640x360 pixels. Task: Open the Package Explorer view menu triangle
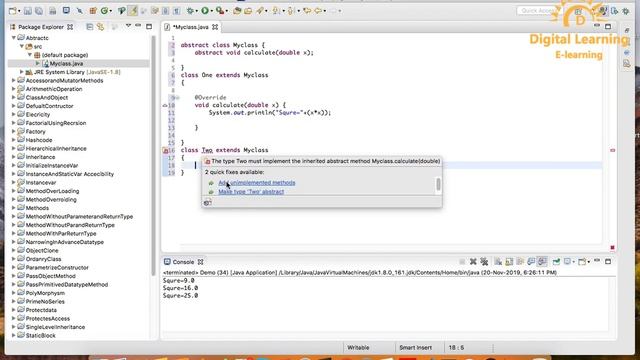coord(128,26)
